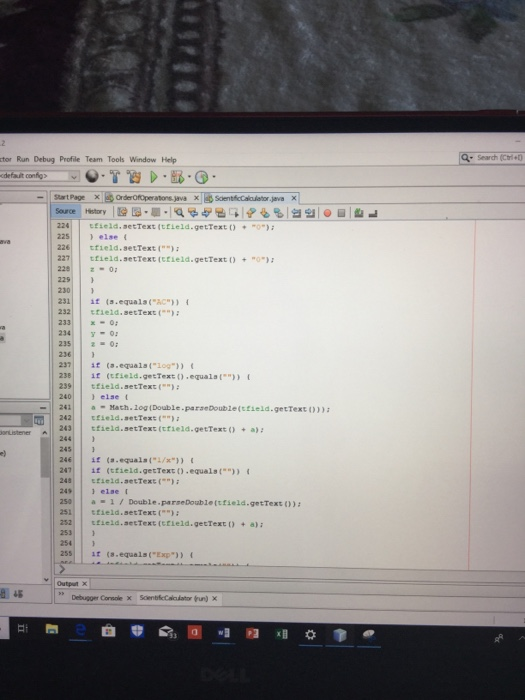The height and width of the screenshot is (700, 525).
Task: Open the Window menu
Action: pos(142,159)
